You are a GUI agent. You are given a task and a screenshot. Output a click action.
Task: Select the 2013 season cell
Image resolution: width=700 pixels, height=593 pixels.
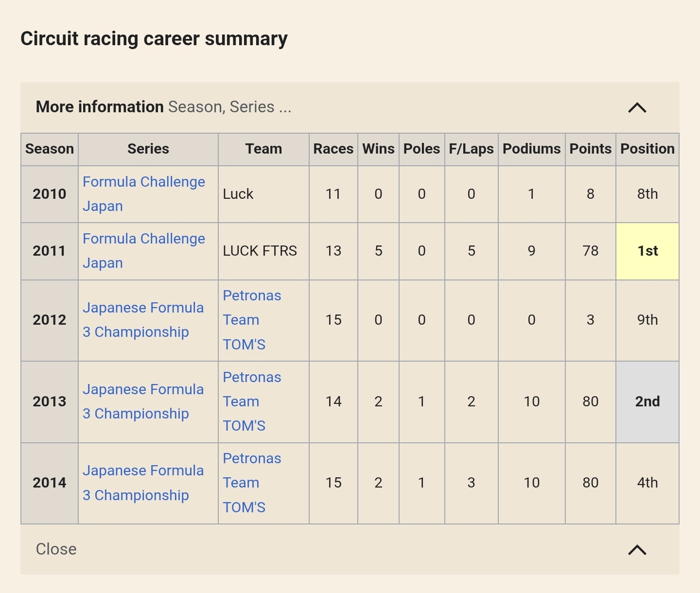click(x=50, y=401)
